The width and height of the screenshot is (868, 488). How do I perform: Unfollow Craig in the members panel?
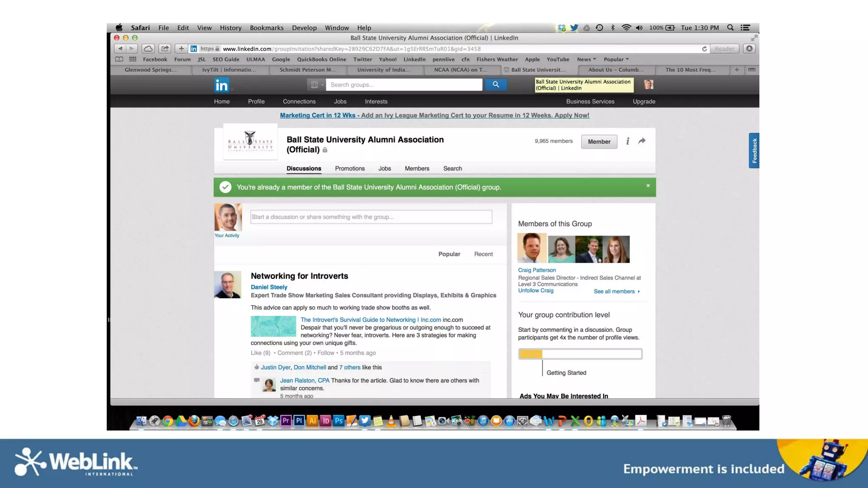536,291
